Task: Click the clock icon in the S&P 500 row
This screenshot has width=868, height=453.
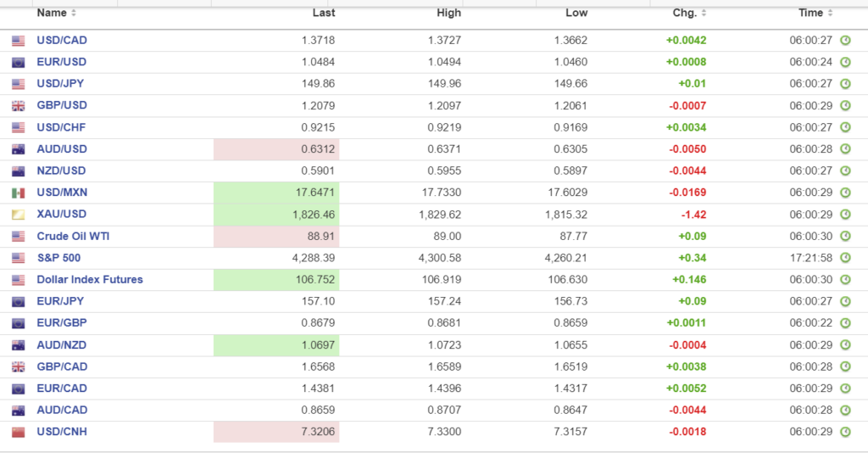Action: click(845, 258)
